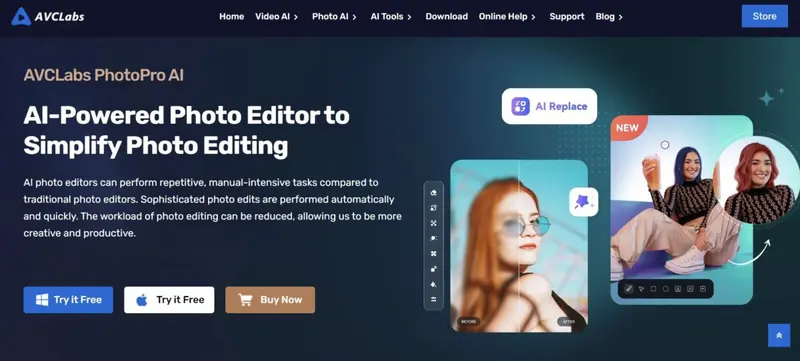Expand the Photo AI dropdown menu
The image size is (800, 361).
[334, 16]
